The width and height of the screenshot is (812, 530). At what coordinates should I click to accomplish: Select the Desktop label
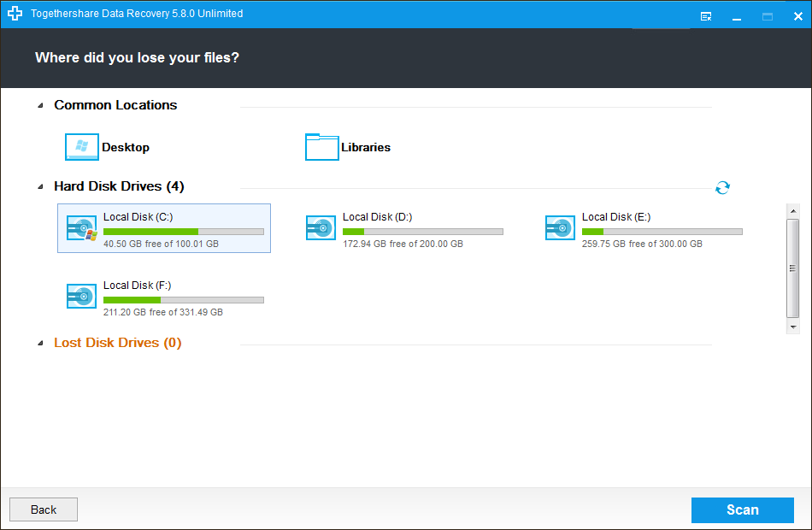[126, 147]
